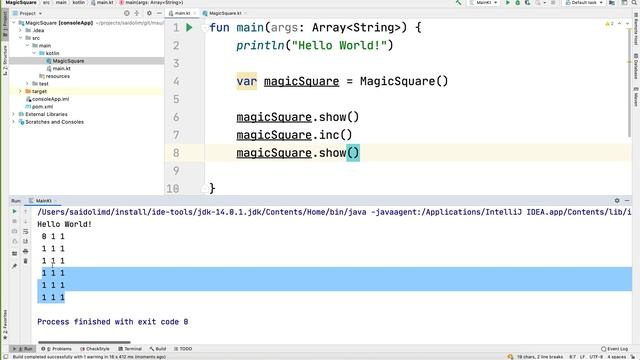Hide the Project panel with minus icon

(x=159, y=13)
